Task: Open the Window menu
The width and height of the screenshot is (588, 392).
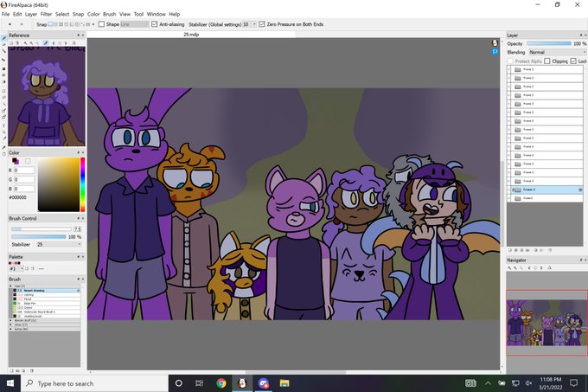Action: tap(156, 14)
